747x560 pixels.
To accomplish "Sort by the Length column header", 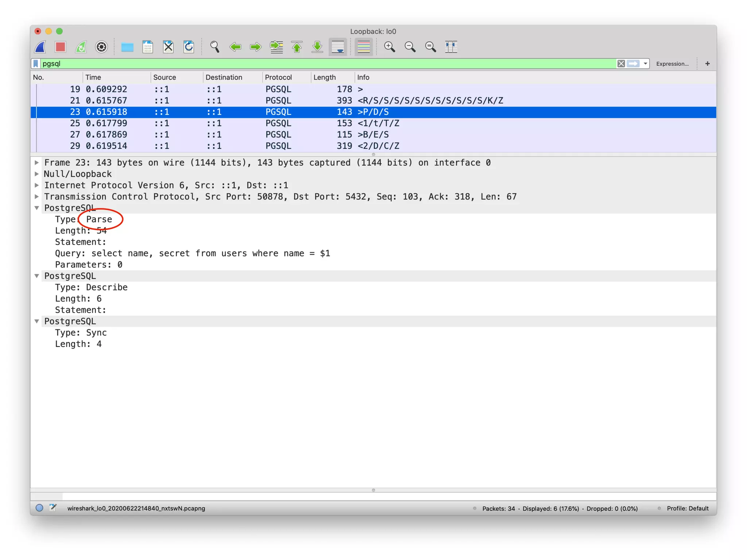I will [x=332, y=77].
